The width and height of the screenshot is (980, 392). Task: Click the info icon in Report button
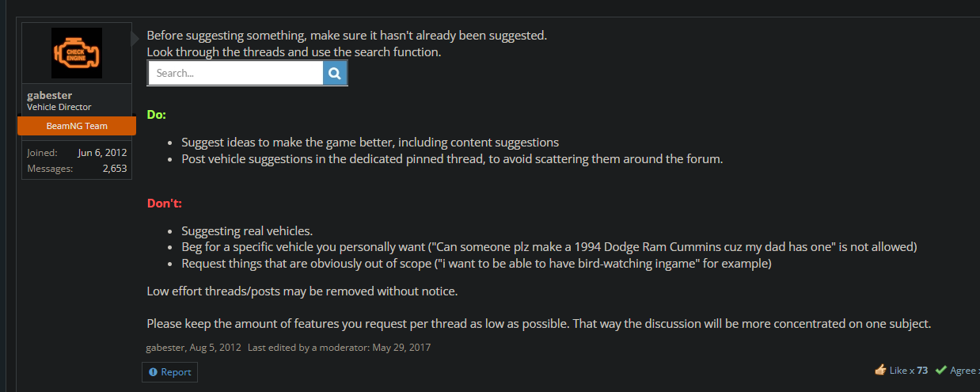153,372
